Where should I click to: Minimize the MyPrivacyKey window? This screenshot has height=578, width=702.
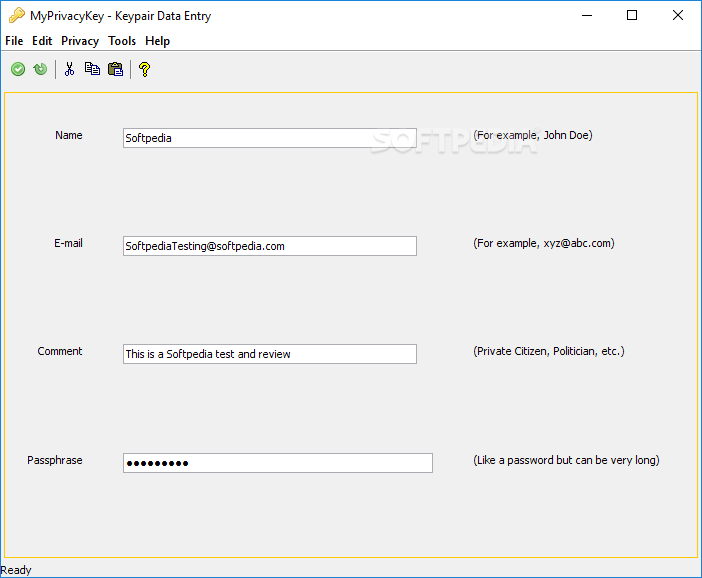587,15
